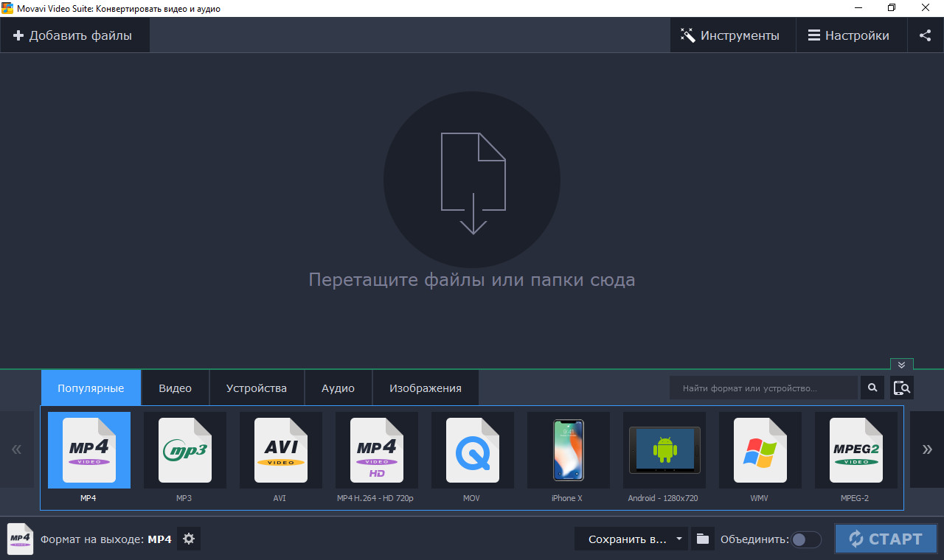944x560 pixels.
Task: Click the Добавить файлы button
Action: [x=73, y=35]
